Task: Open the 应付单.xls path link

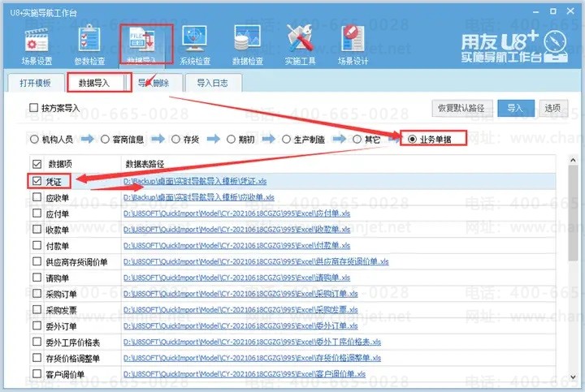Action: point(237,213)
